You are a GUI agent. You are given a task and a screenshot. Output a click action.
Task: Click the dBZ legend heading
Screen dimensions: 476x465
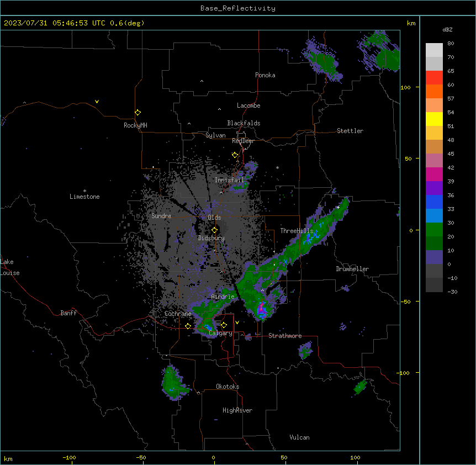click(447, 29)
